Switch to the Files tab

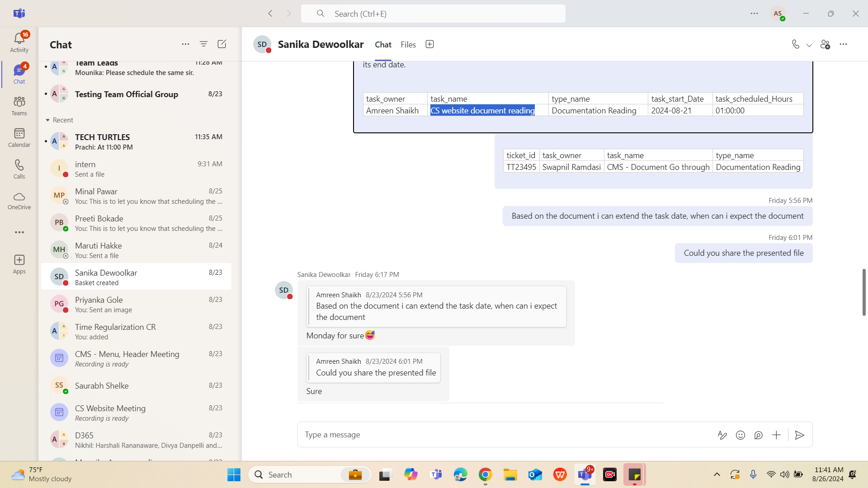(x=408, y=44)
